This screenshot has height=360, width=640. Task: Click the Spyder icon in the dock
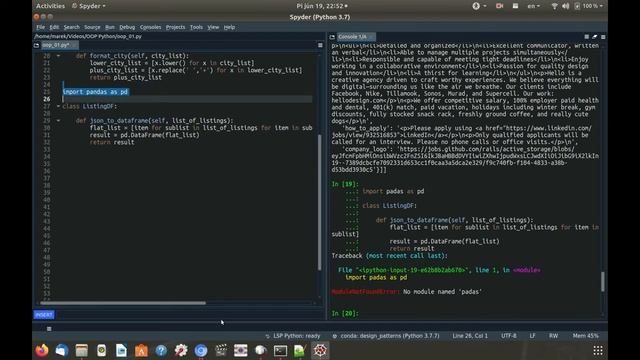(x=320, y=351)
